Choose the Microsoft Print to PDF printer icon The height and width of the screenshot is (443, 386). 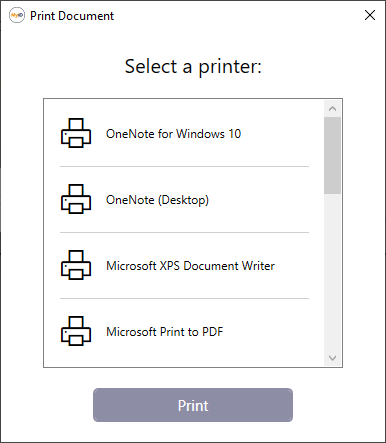(x=76, y=331)
